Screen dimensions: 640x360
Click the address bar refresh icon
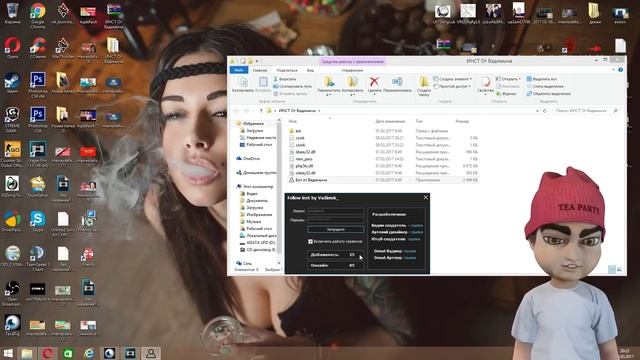pyautogui.click(x=544, y=111)
